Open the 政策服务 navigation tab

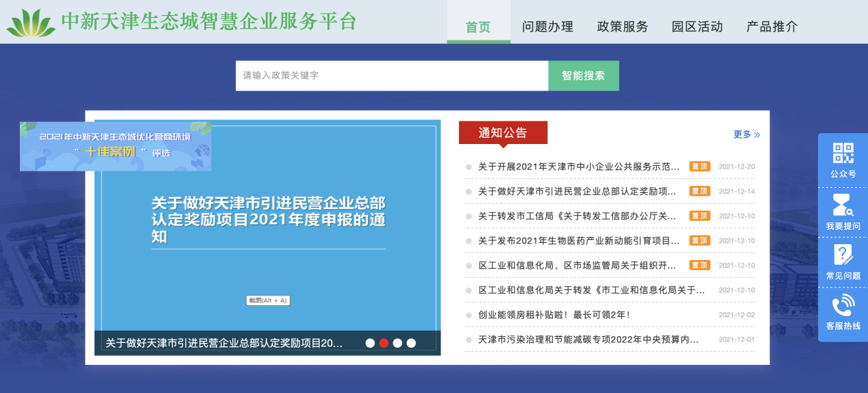pos(622,27)
